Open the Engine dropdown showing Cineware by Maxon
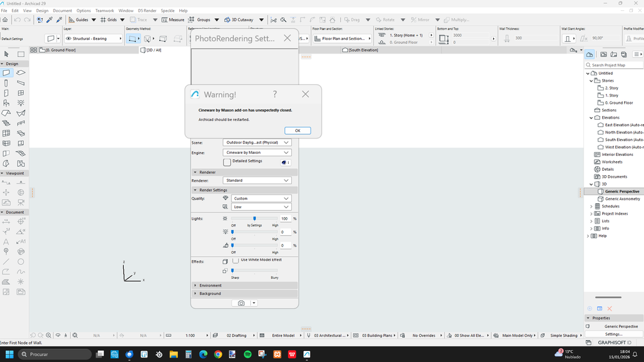The width and height of the screenshot is (644, 362). (x=257, y=152)
